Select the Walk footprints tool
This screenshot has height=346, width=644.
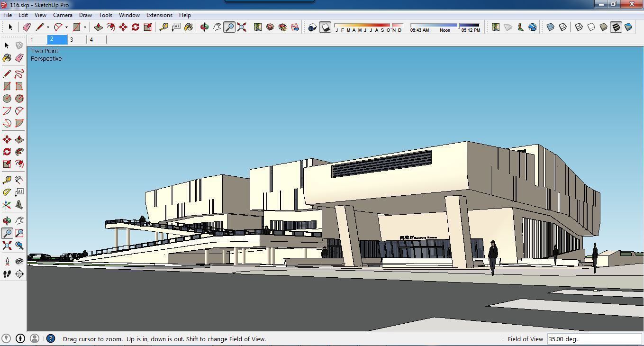7,274
